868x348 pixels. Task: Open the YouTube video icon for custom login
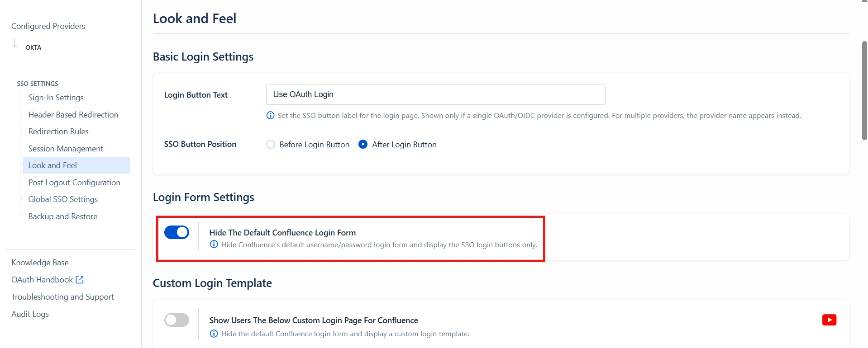(x=829, y=320)
